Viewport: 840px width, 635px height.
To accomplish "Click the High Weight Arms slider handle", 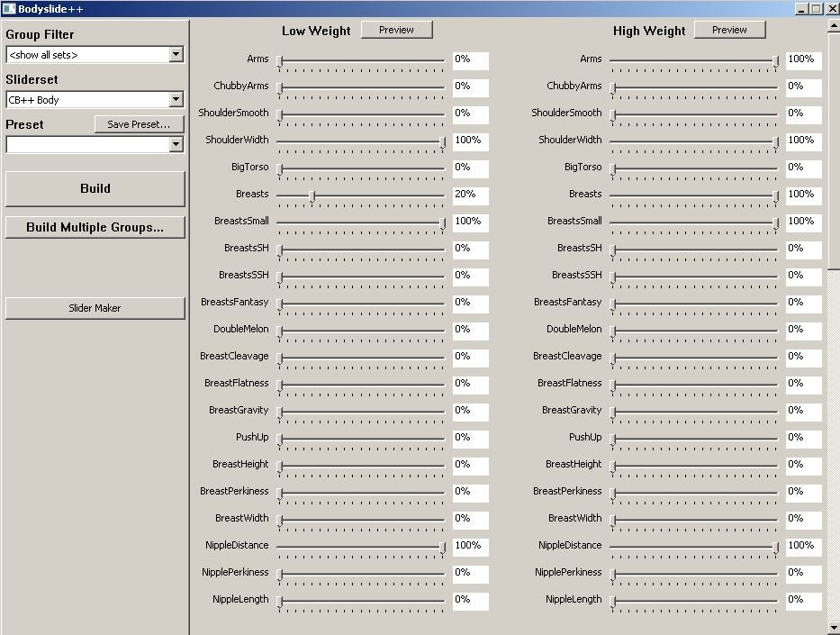I will point(776,60).
